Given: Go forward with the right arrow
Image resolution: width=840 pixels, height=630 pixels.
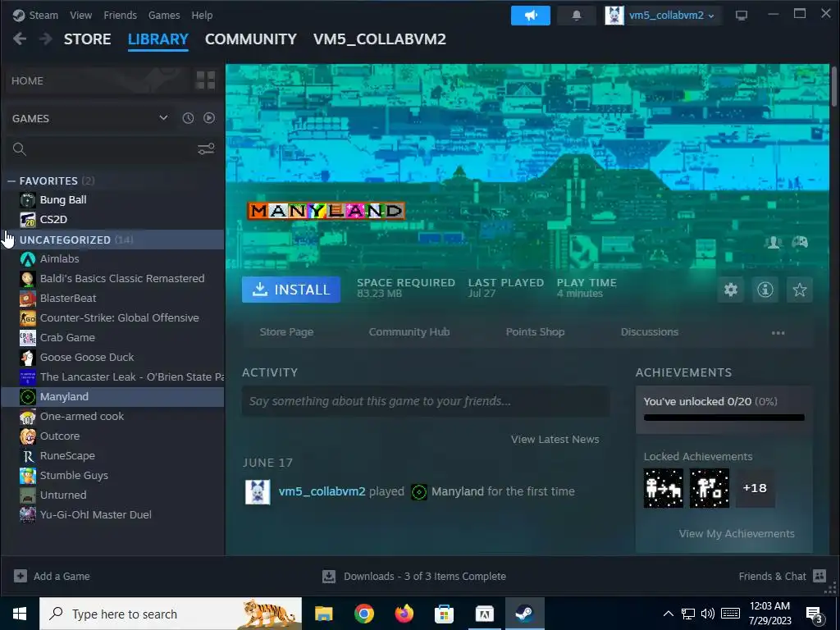Looking at the screenshot, I should [46, 39].
